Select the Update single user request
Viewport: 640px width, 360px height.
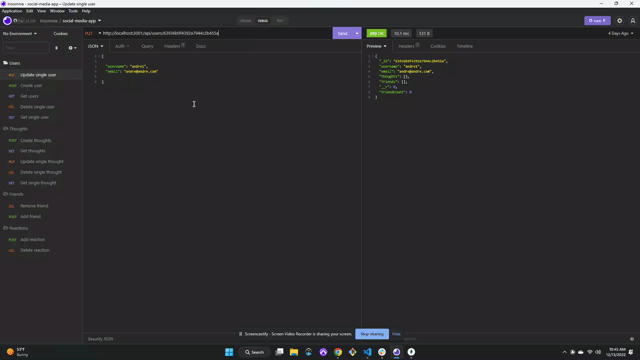coord(41,75)
